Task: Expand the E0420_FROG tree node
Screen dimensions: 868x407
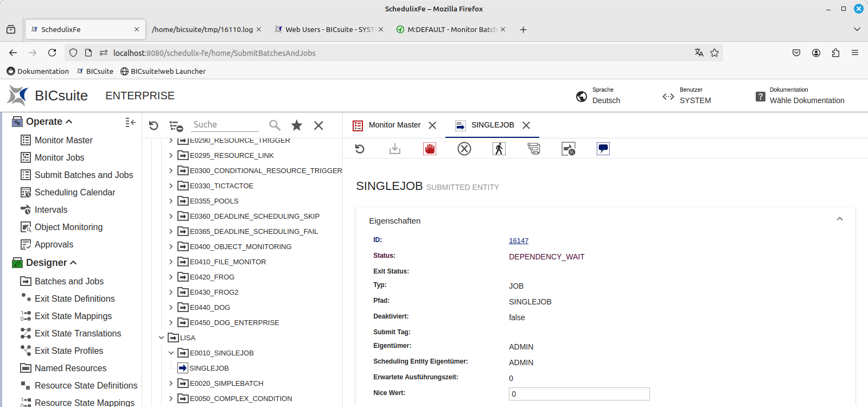Action: [x=171, y=277]
